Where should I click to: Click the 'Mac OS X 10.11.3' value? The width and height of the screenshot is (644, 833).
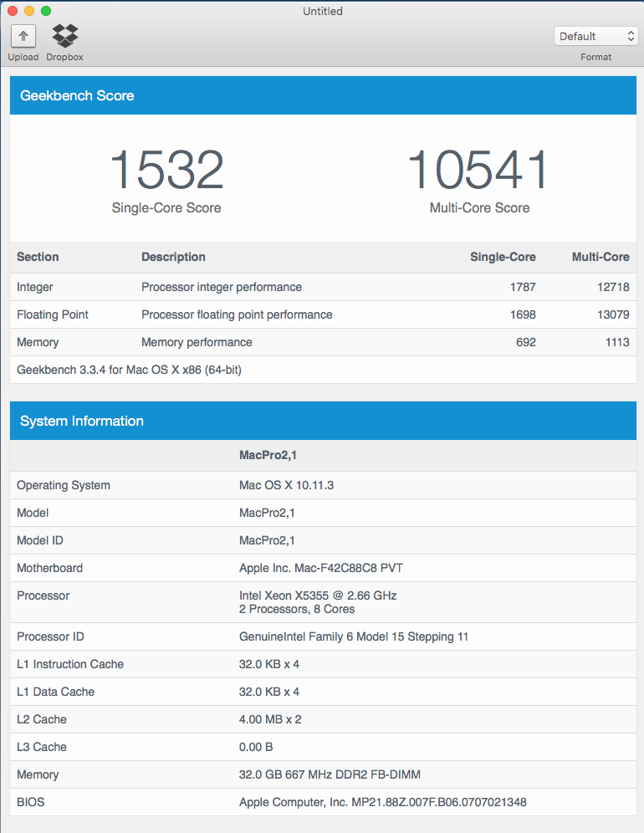click(286, 486)
